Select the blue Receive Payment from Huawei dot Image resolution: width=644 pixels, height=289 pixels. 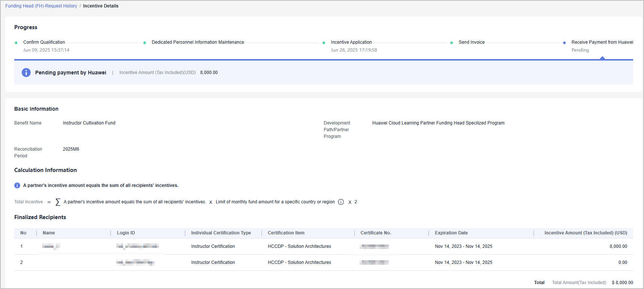point(564,43)
